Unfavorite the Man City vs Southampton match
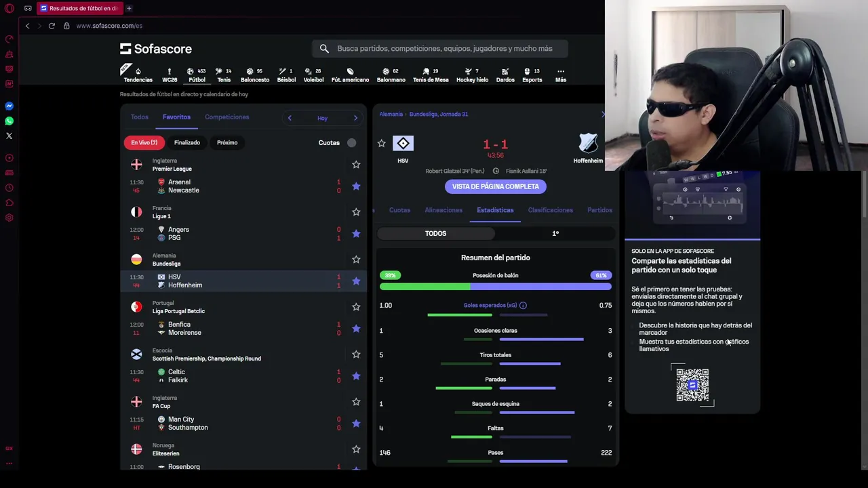 (x=356, y=424)
